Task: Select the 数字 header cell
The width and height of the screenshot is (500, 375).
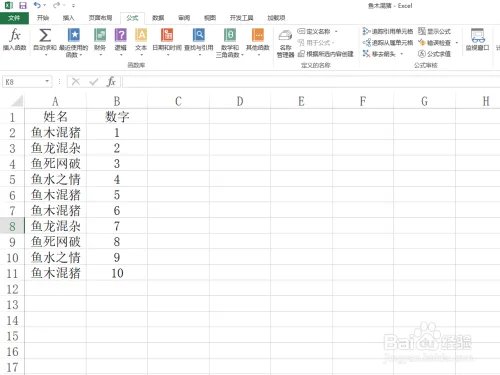Action: point(117,116)
